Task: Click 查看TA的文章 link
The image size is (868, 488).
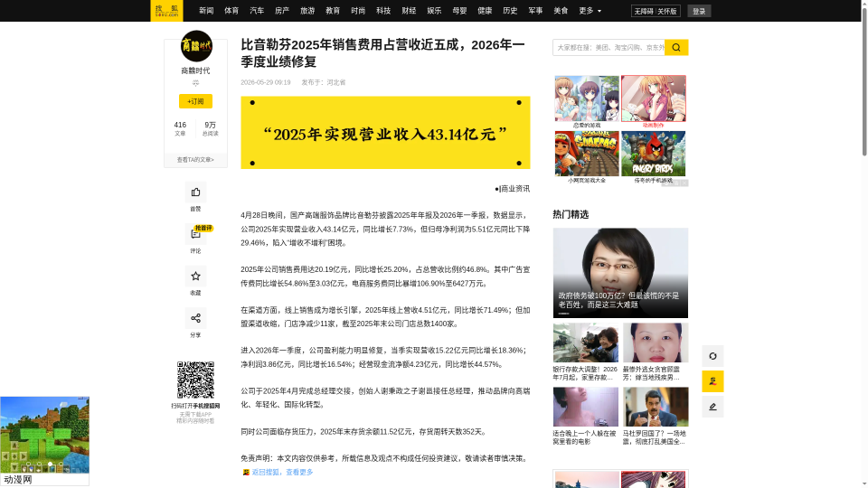Action: (195, 160)
